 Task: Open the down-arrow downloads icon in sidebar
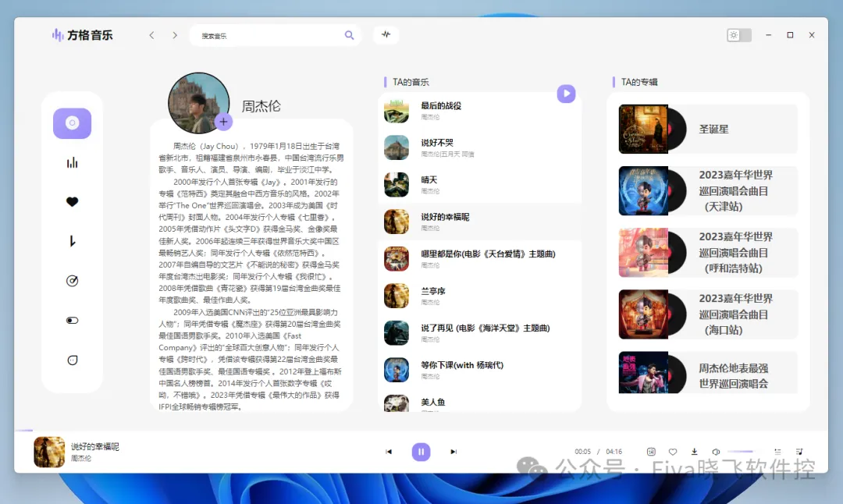point(72,241)
